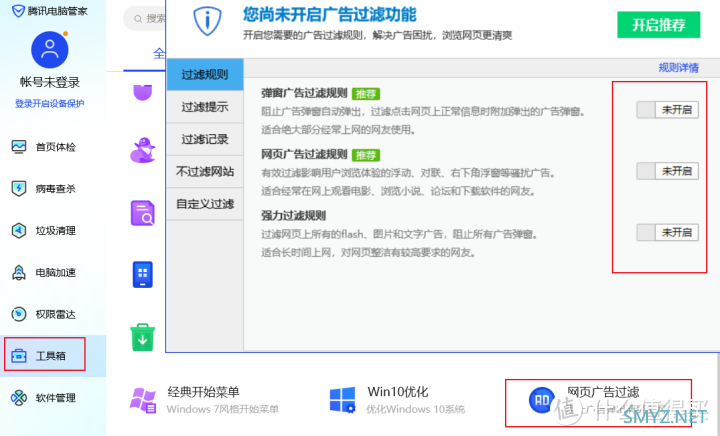This screenshot has width=720, height=436.
Task: Click the user avatar icon
Action: [49, 50]
